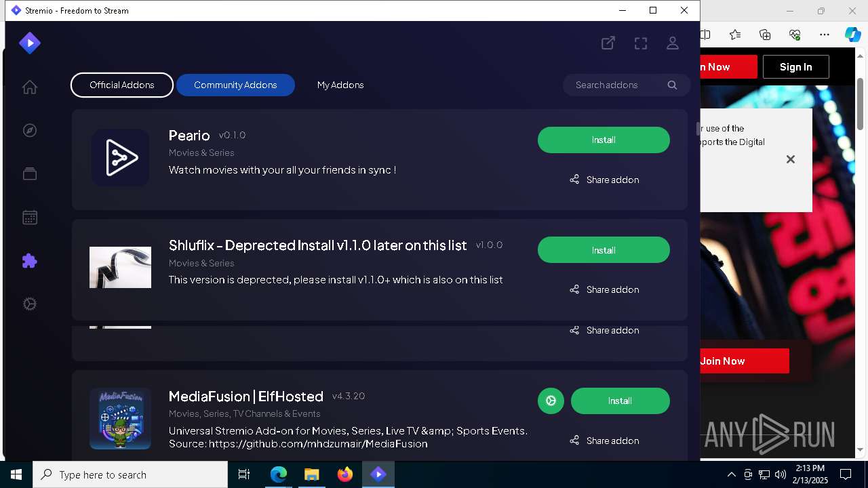This screenshot has height=488, width=868.
Task: Configure MediaFusion addon gear button
Action: pos(551,401)
